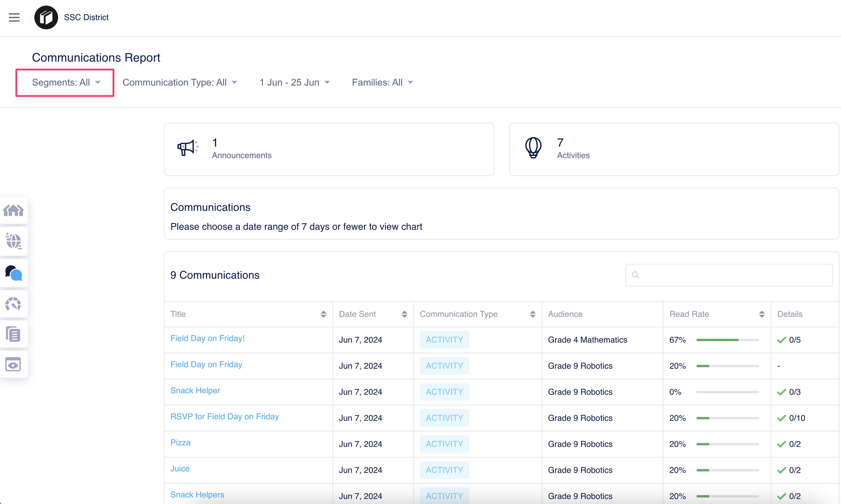The height and width of the screenshot is (504, 841).
Task: Open the documents sidebar icon
Action: click(x=13, y=334)
